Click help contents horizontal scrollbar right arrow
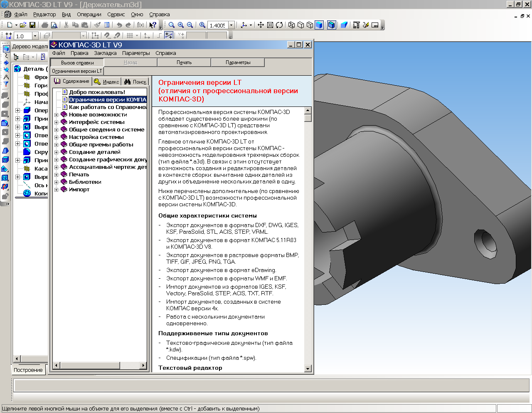 [x=143, y=365]
